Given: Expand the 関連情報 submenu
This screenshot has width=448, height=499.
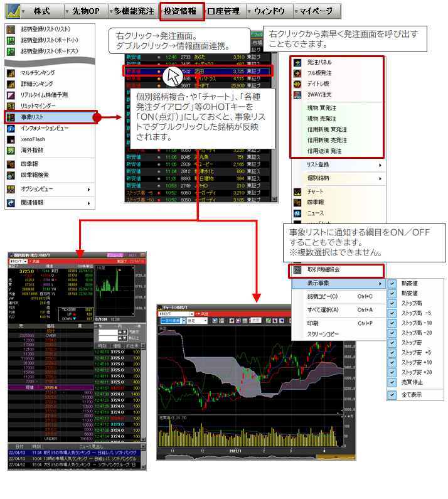Looking at the screenshot, I should point(50,203).
